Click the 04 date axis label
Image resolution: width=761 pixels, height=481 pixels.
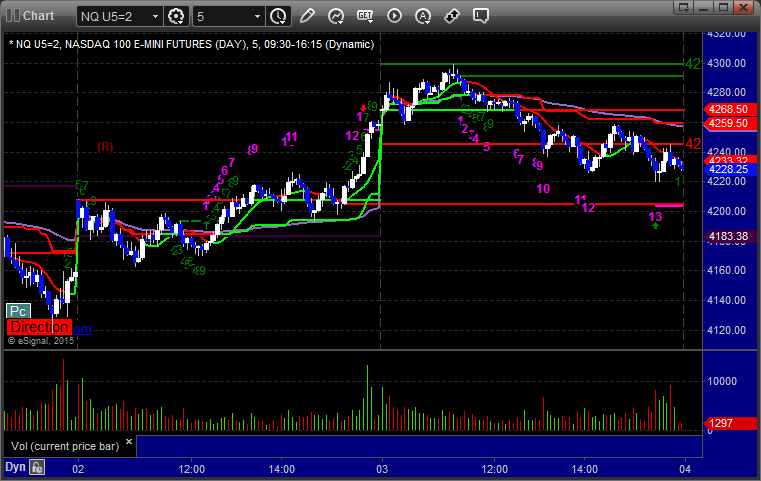(x=685, y=469)
